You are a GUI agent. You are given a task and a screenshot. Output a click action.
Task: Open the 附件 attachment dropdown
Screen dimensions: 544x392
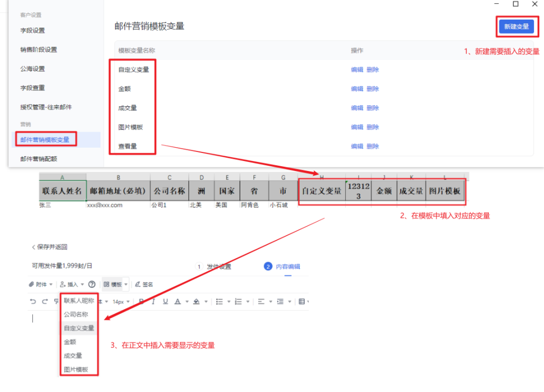pyautogui.click(x=40, y=284)
